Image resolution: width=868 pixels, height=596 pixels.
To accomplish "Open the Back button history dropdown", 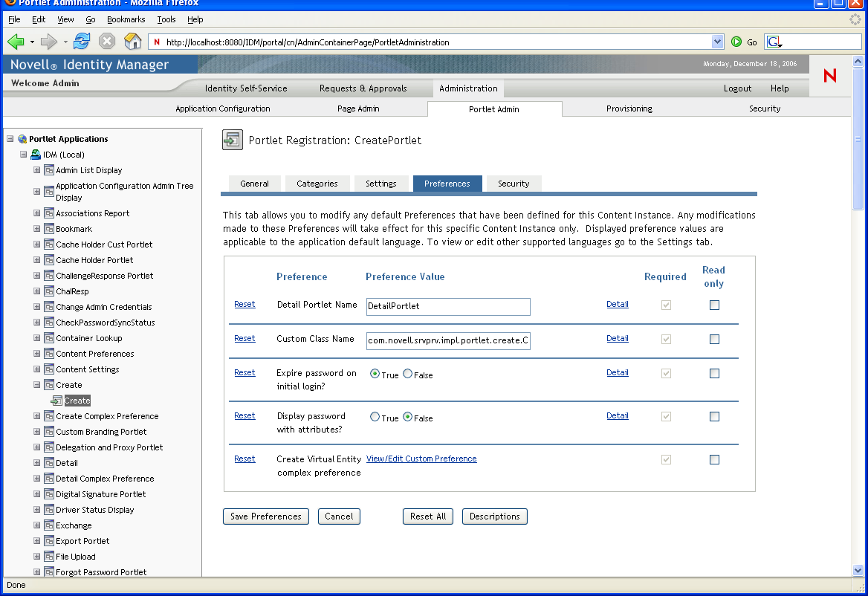I will point(32,42).
